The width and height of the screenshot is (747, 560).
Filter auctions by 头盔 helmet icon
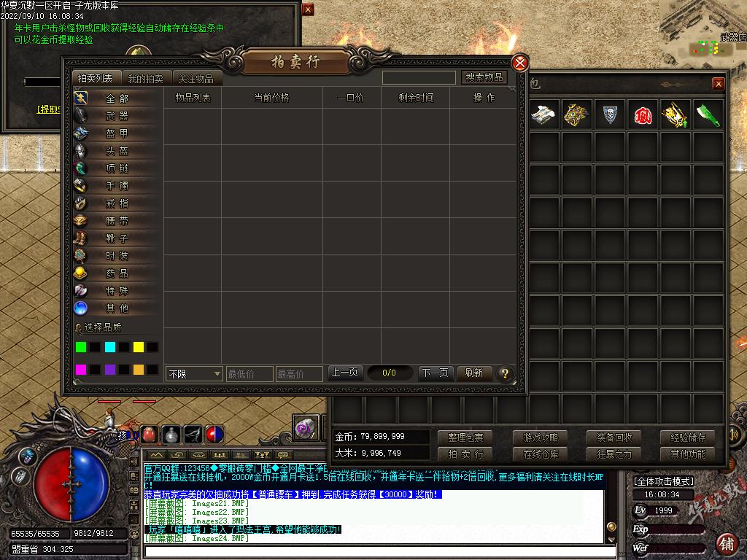coord(81,151)
